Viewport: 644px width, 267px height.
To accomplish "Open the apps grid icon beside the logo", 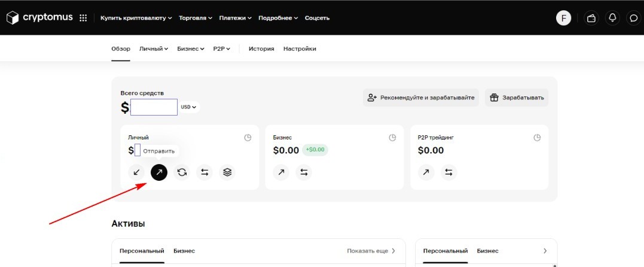I will tap(83, 18).
